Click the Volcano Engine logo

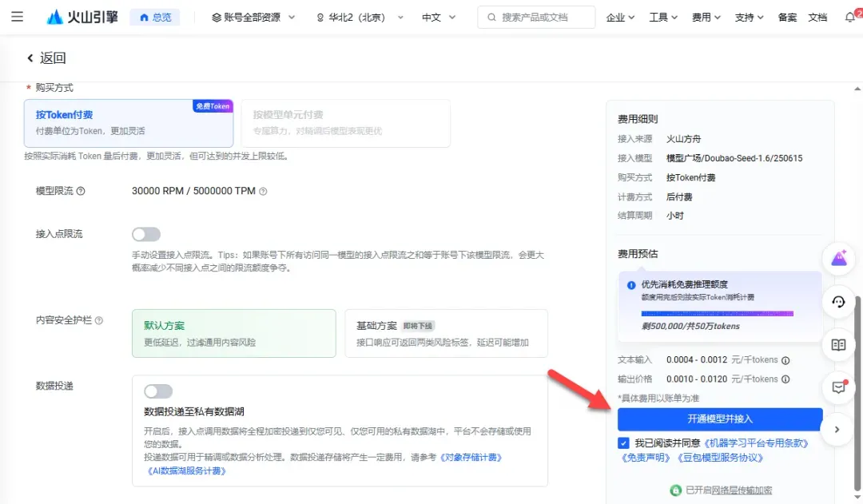[x=82, y=17]
